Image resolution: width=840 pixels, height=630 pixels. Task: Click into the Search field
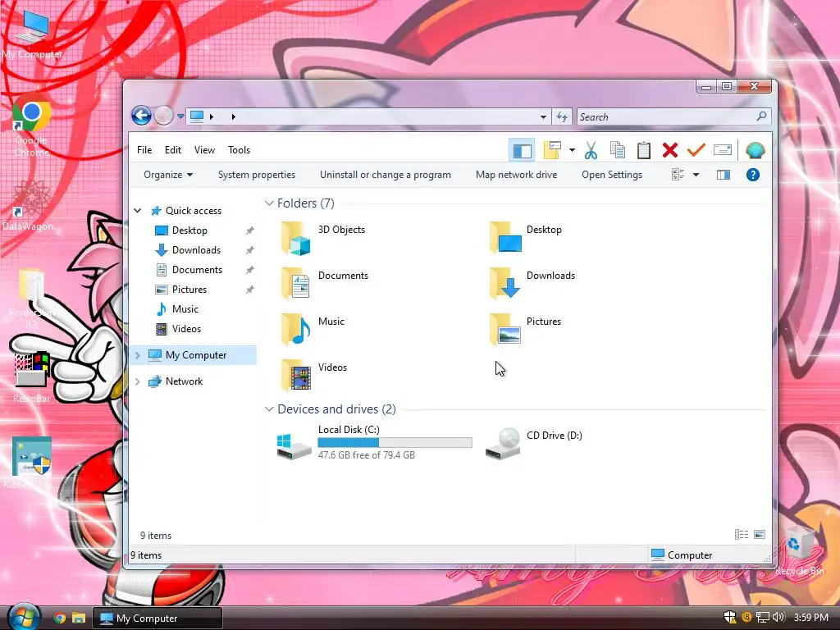tap(674, 116)
